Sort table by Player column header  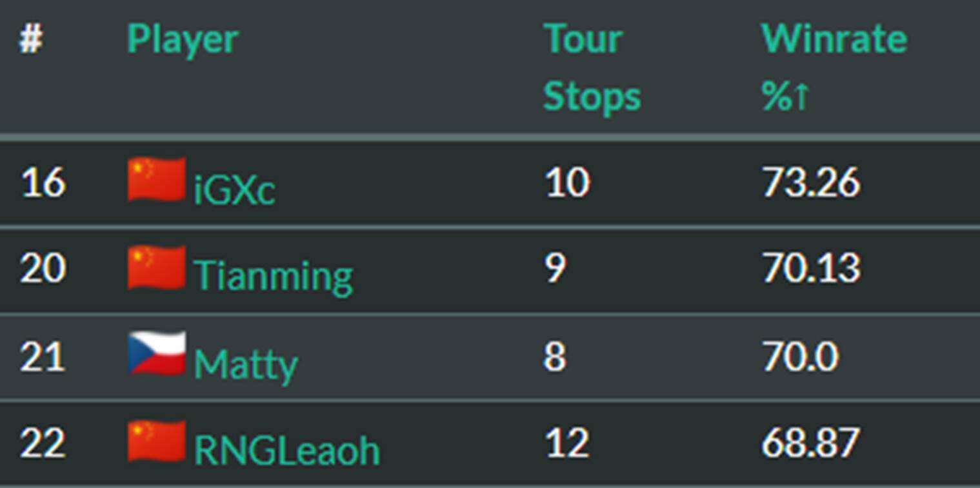click(x=183, y=39)
